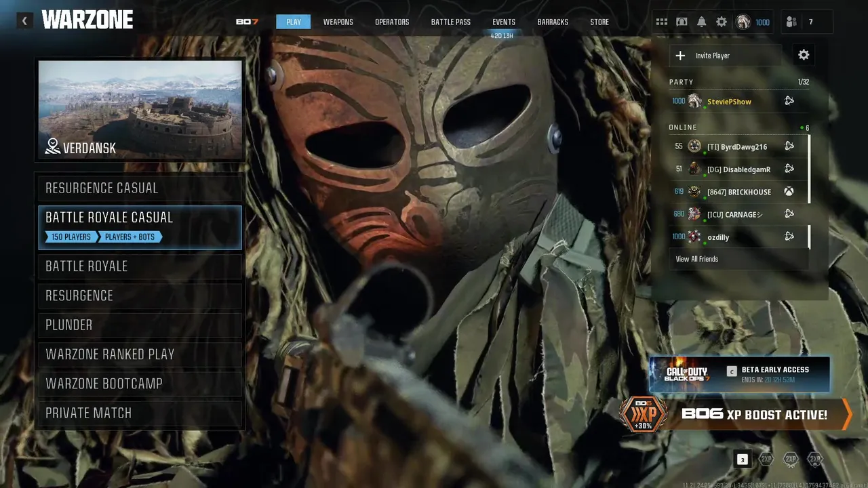Image resolution: width=868 pixels, height=488 pixels.
Task: Click the 2XP weapon token with crossed guns
Action: pos(791,459)
